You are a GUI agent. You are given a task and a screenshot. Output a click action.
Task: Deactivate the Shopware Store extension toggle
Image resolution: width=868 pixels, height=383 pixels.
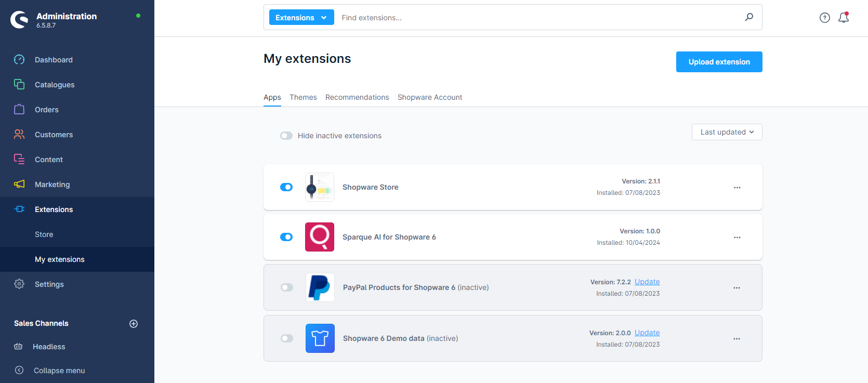point(286,187)
